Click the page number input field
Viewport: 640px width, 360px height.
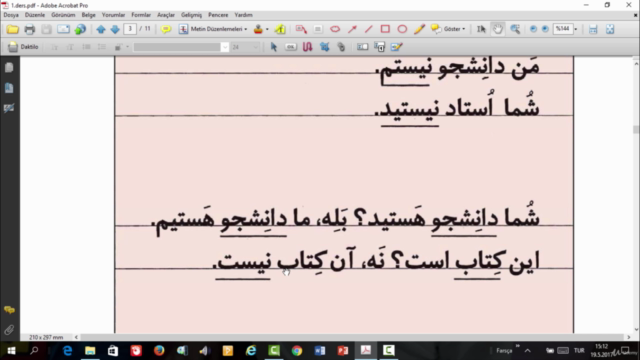[130, 29]
